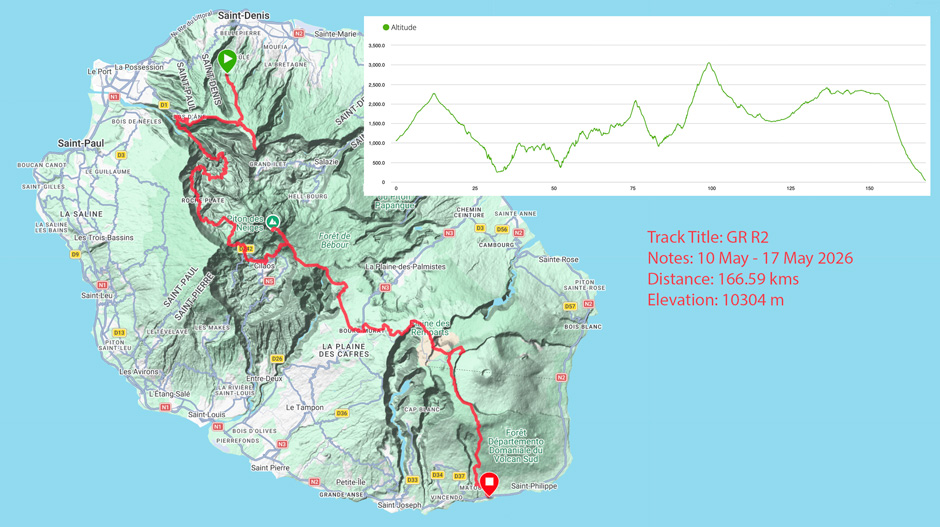The image size is (940, 527).
Task: Click the Sainte-Rose label
Action: point(559,260)
